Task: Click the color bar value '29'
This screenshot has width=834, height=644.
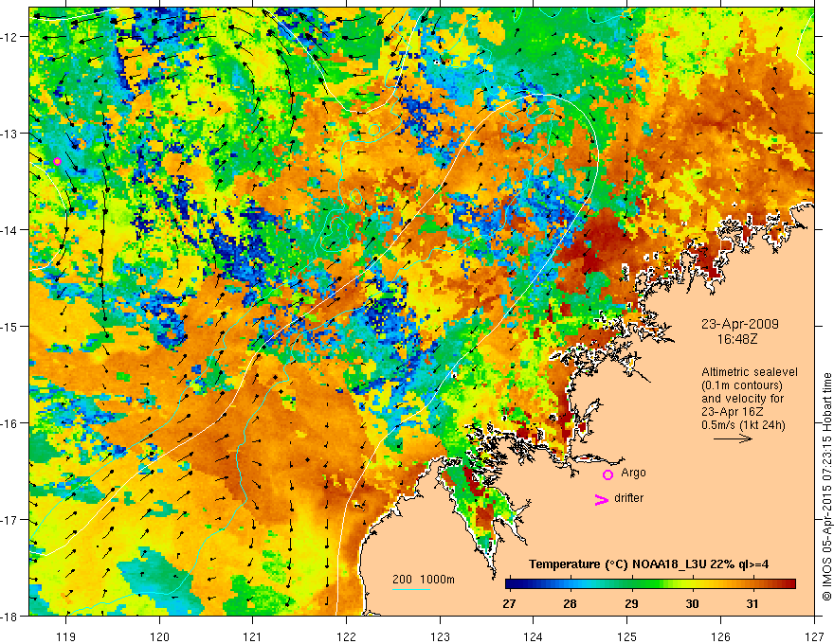Action: pyautogui.click(x=631, y=604)
